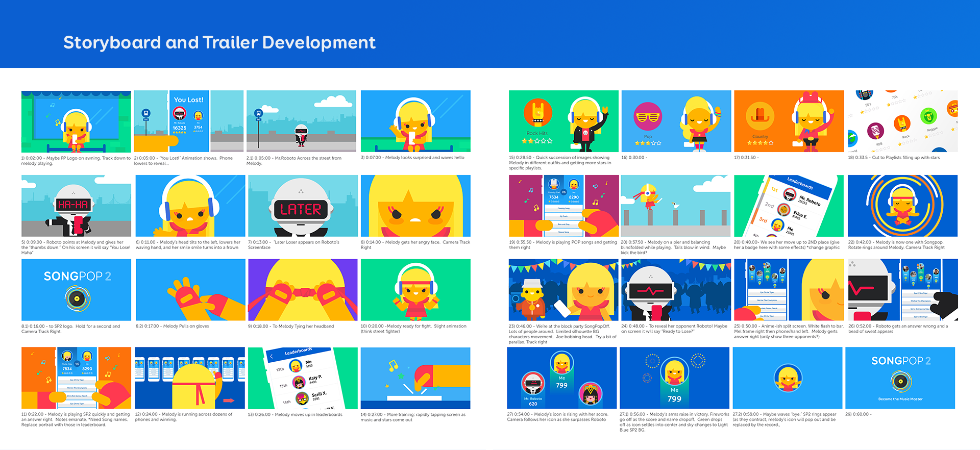
Task: Select frame 22 Melody one with Songpop
Action: coord(903,206)
